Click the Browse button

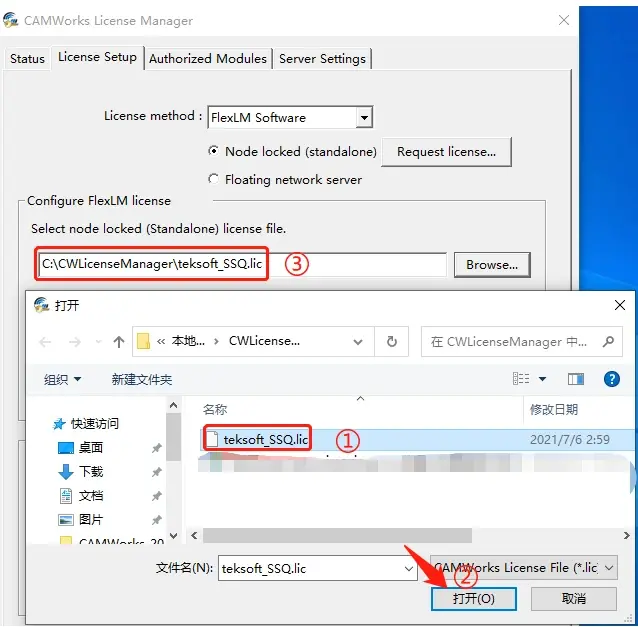(492, 265)
